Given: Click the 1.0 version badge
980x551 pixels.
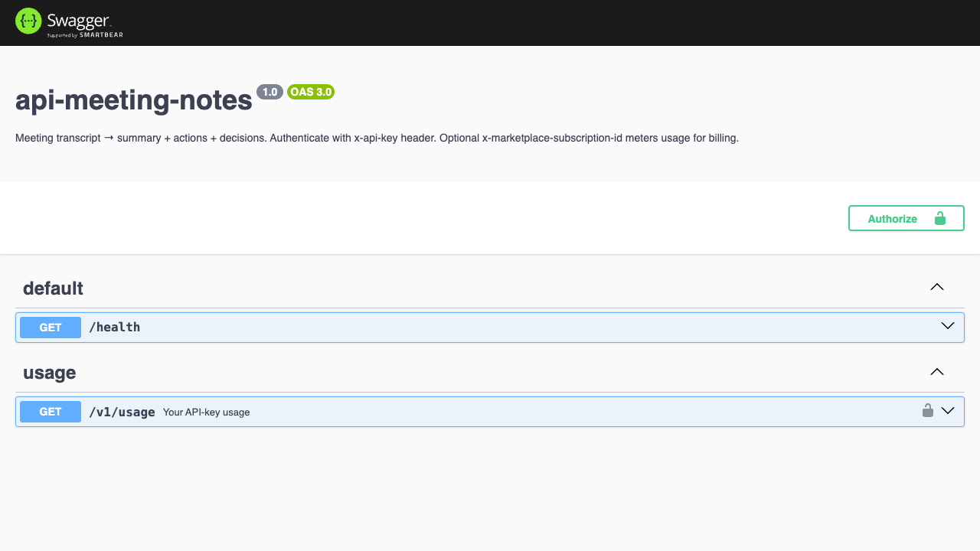Looking at the screenshot, I should [x=269, y=92].
